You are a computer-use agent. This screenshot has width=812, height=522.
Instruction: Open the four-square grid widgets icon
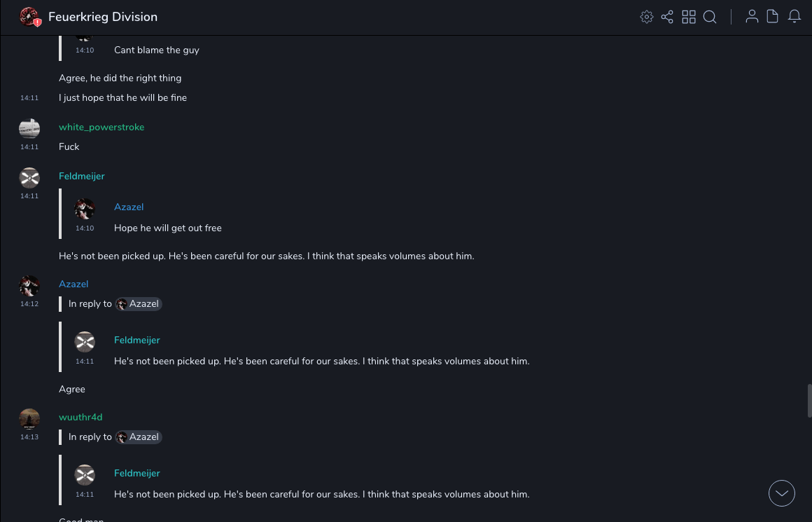tap(689, 17)
